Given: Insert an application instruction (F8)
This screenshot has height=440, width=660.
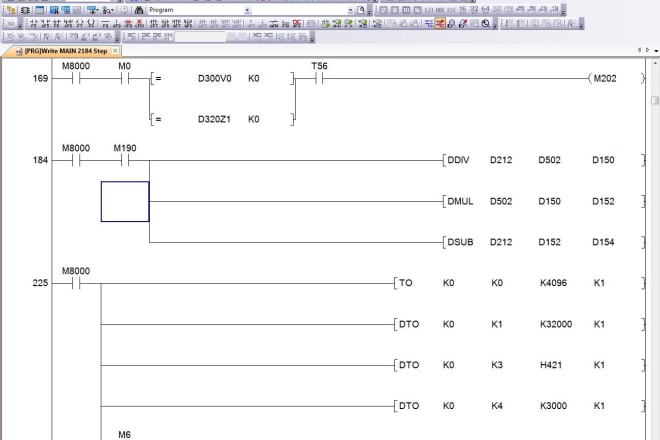Looking at the screenshot, I should [91, 24].
